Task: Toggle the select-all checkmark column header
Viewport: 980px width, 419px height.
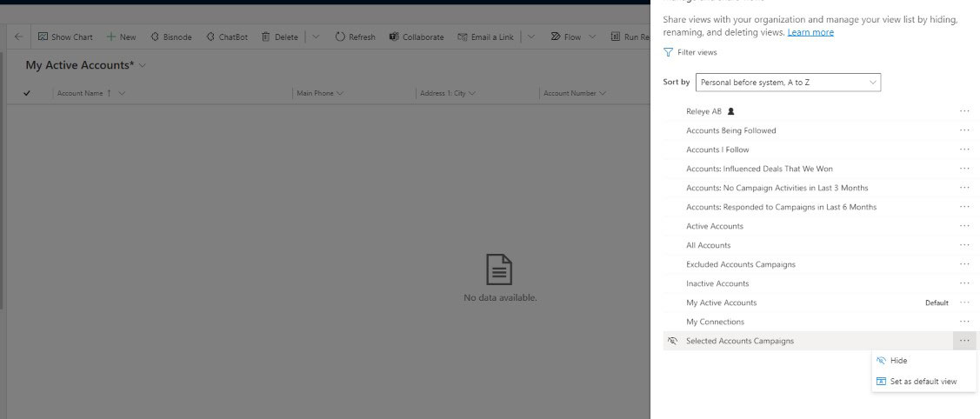Action: (x=27, y=93)
